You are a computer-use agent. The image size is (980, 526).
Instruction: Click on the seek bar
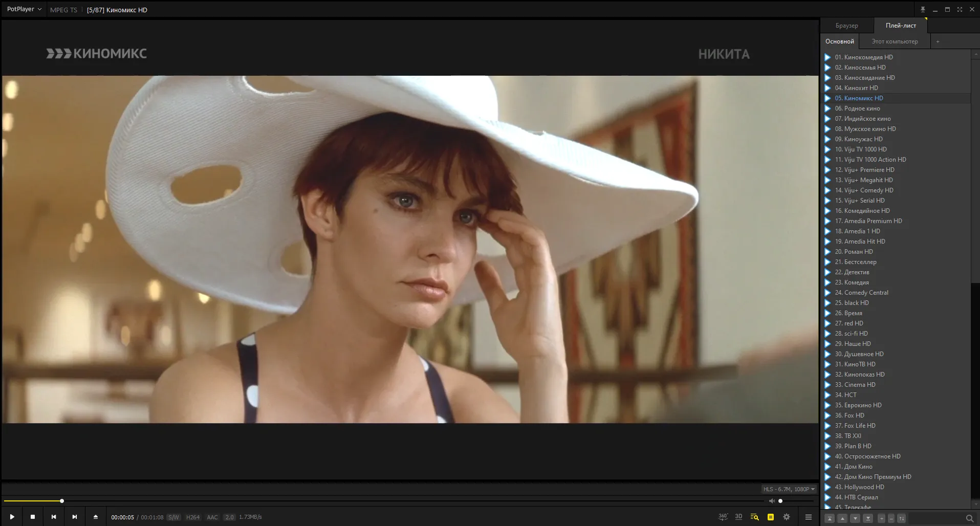pyautogui.click(x=384, y=501)
